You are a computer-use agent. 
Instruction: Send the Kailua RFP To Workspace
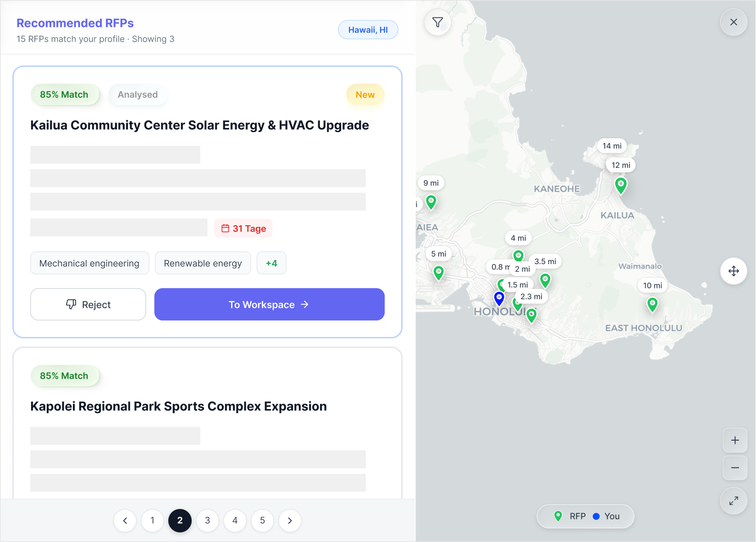point(269,304)
